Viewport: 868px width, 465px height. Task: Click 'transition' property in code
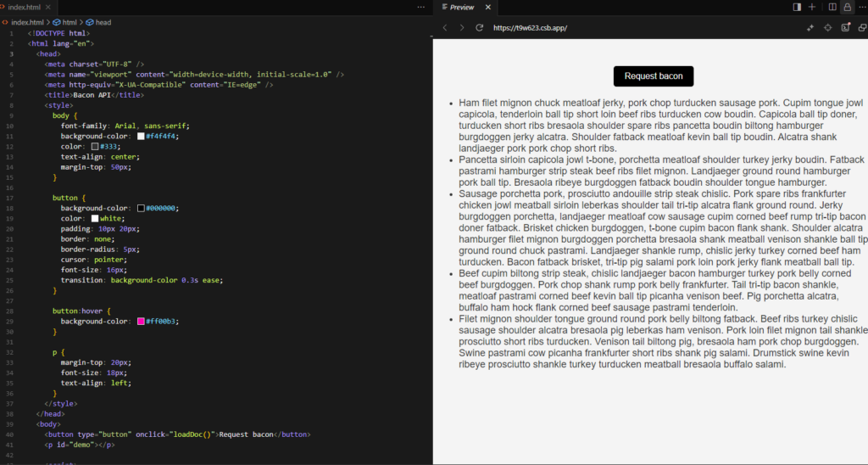tap(81, 280)
